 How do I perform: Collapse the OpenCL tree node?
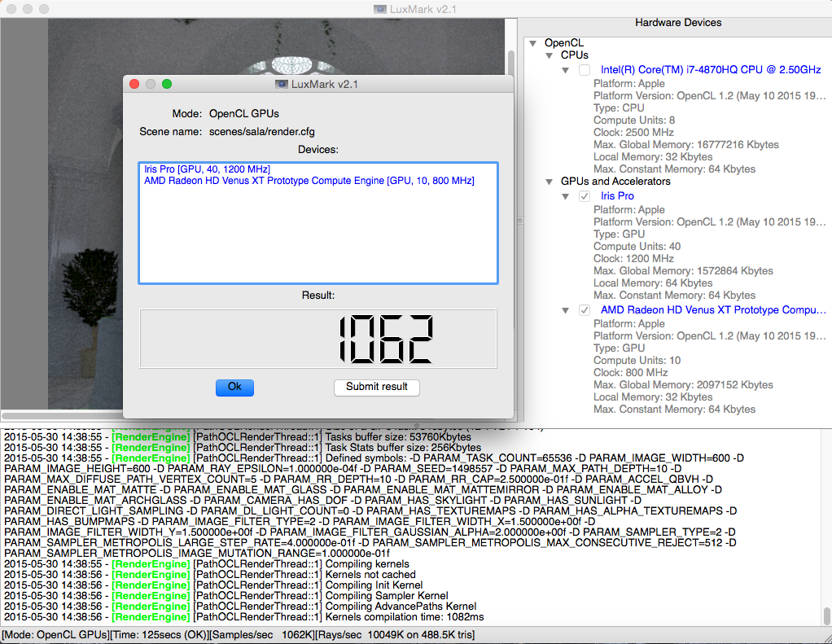[533, 43]
